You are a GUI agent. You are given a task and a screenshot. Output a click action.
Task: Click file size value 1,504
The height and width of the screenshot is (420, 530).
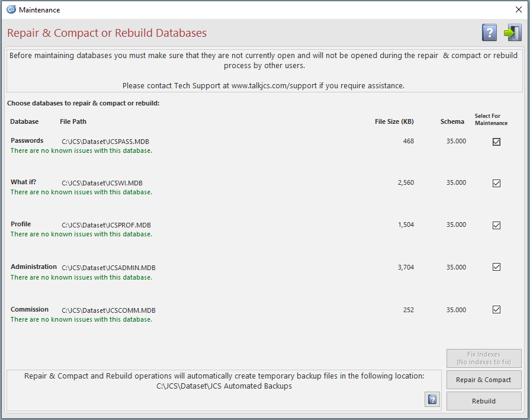point(406,225)
